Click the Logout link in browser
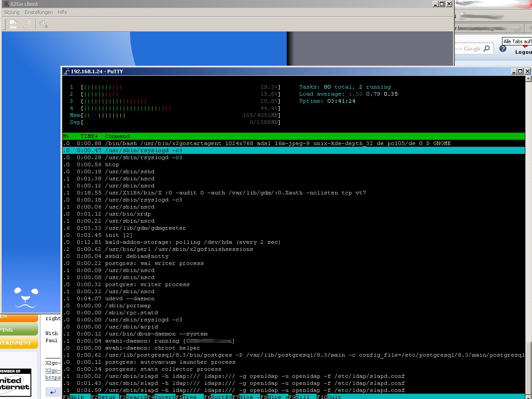532x399 pixels. pyautogui.click(x=523, y=52)
